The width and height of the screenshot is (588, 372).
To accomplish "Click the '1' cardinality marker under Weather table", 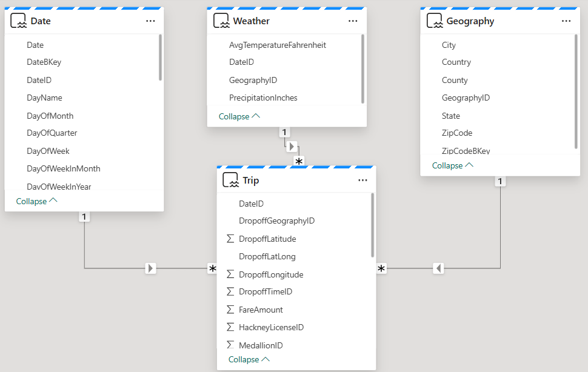I will point(284,132).
